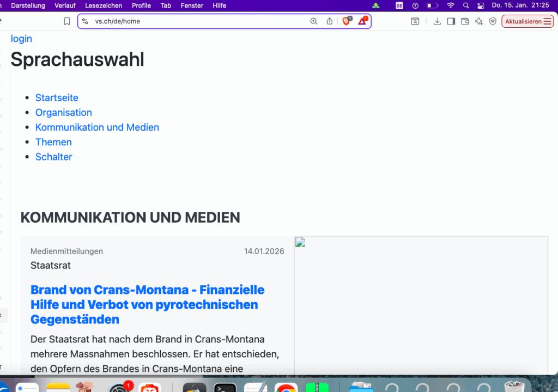
Task: Click the Aktualisieren update button
Action: coord(527,21)
